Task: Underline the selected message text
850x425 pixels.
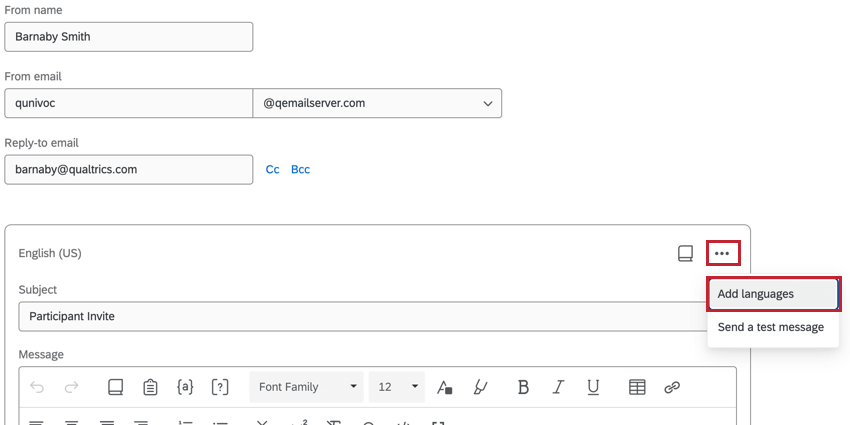Action: [593, 387]
